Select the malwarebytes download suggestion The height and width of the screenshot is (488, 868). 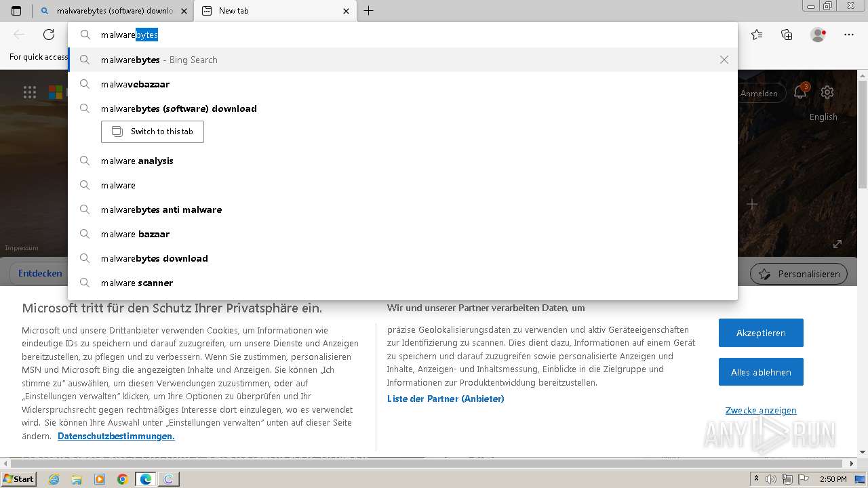[403, 258]
